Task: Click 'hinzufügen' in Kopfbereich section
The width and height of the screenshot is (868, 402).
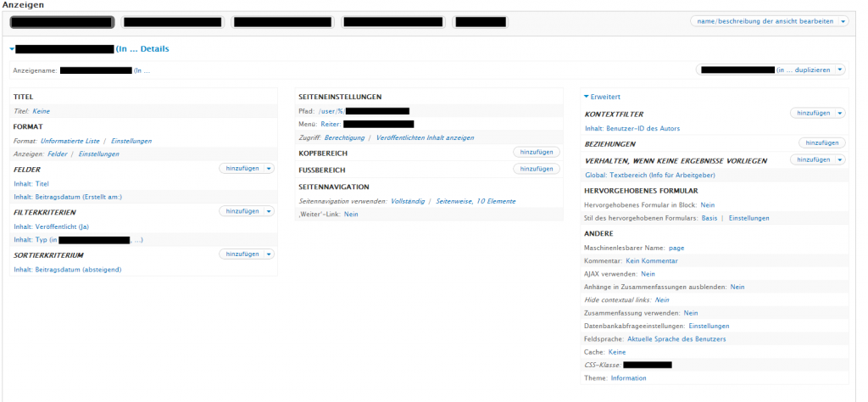Action: click(536, 152)
